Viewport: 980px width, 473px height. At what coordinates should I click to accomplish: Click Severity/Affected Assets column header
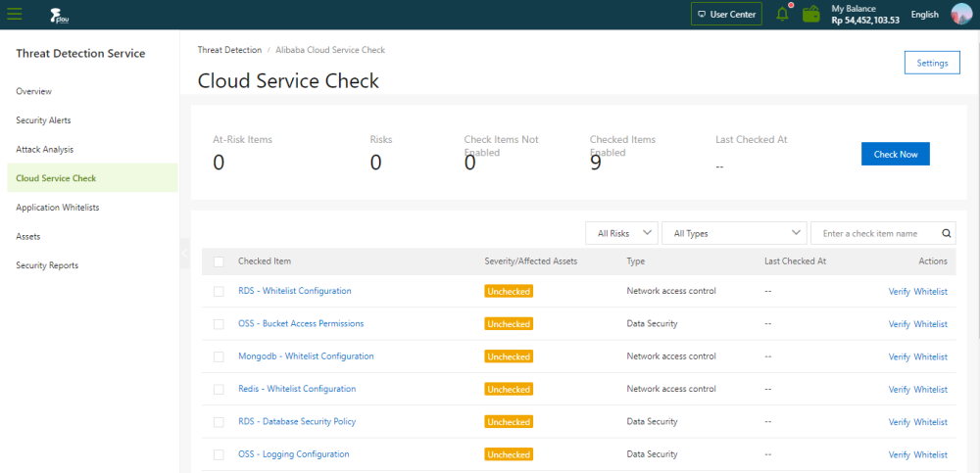530,261
